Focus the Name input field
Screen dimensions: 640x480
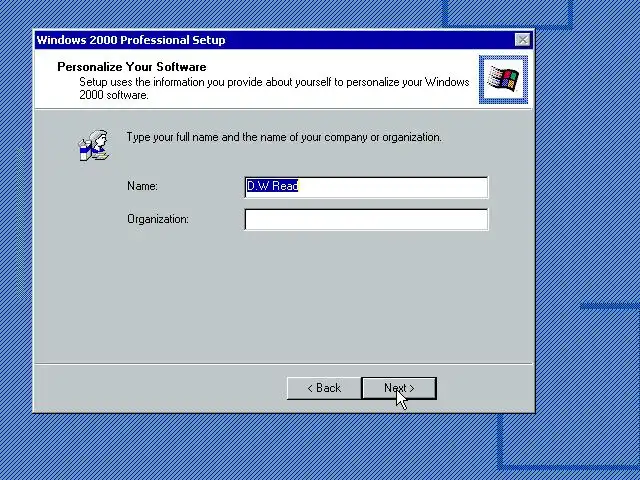[x=366, y=187]
